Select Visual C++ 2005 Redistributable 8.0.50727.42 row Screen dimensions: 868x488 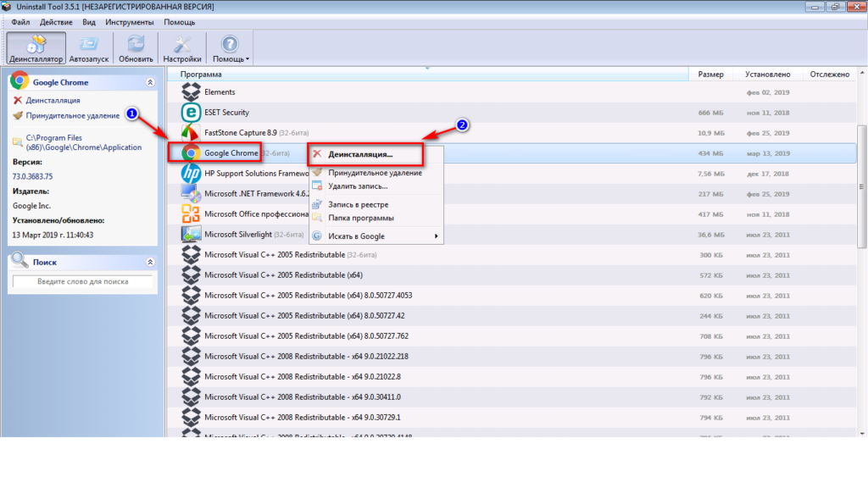512,316
